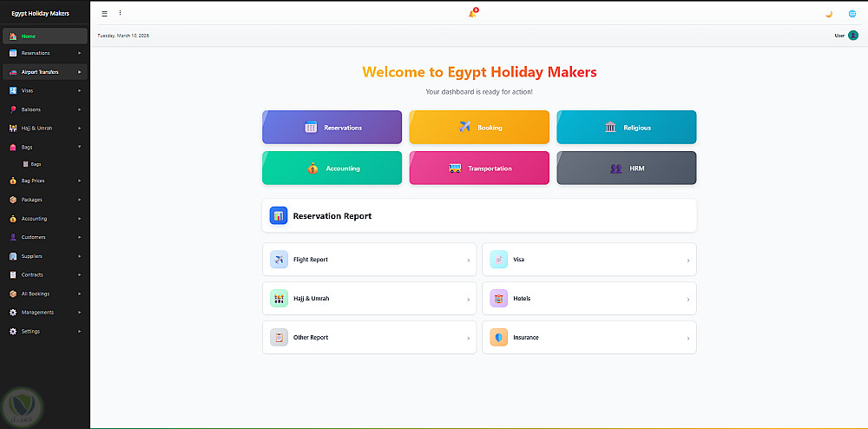The width and height of the screenshot is (868, 429).
Task: Click the Reservation Report chart icon
Action: click(279, 215)
